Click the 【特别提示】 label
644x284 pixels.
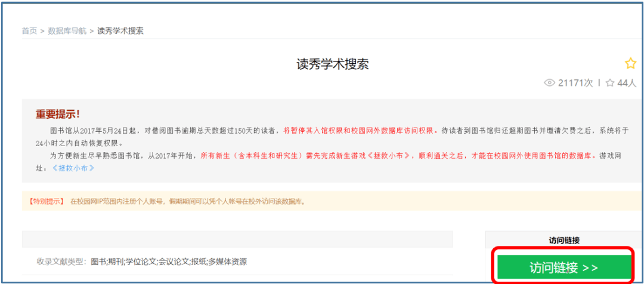coord(47,202)
